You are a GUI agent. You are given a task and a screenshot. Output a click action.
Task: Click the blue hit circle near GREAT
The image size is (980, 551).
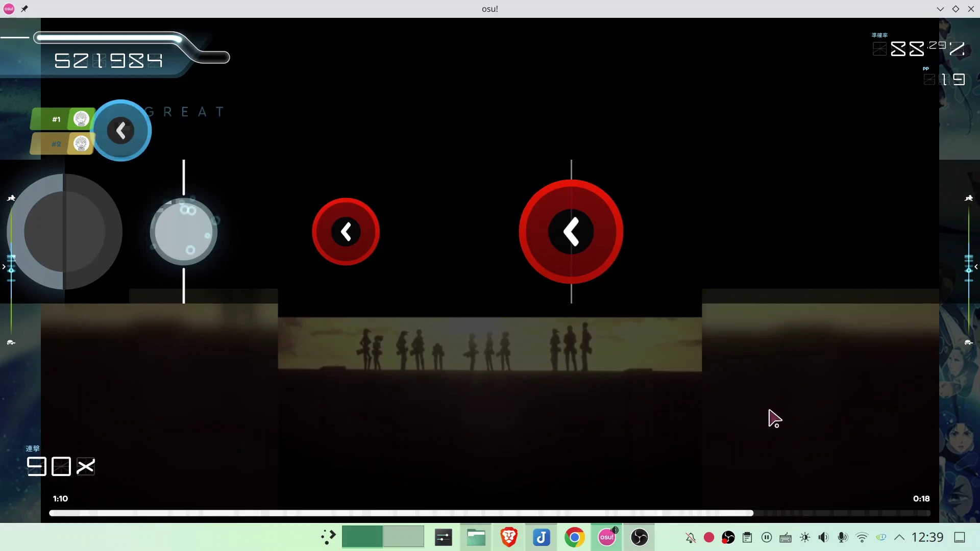point(121,131)
